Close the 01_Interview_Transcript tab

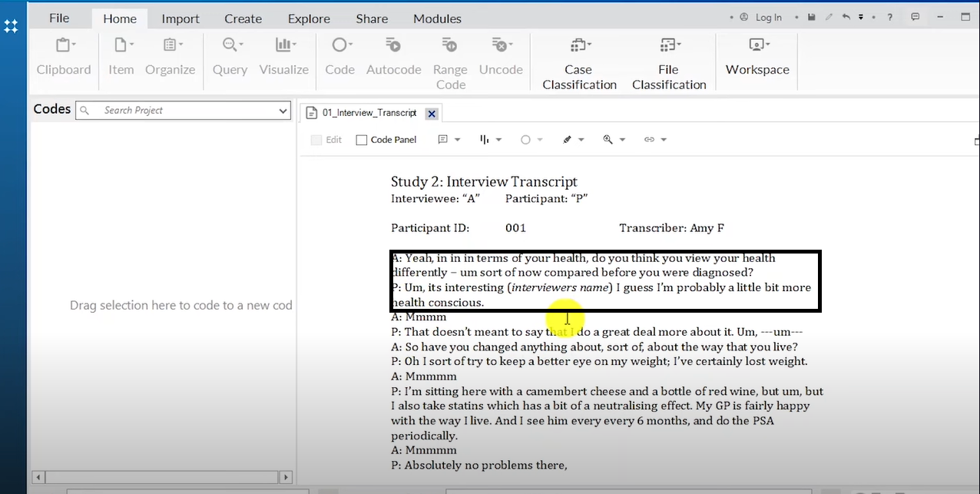click(x=432, y=114)
